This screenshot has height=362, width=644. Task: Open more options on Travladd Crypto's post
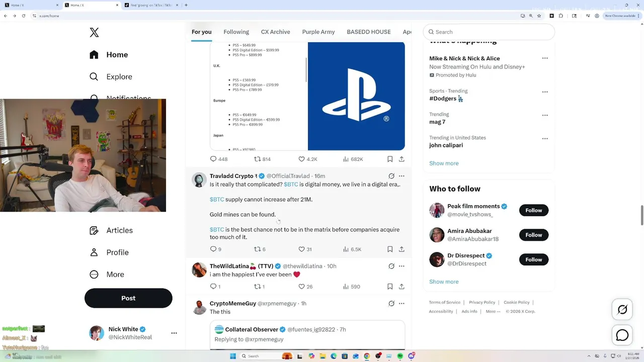pos(401,176)
